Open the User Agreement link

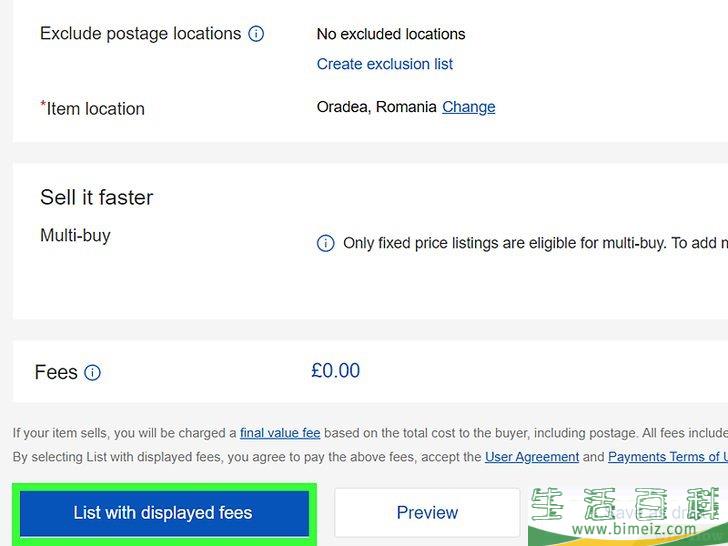[532, 457]
